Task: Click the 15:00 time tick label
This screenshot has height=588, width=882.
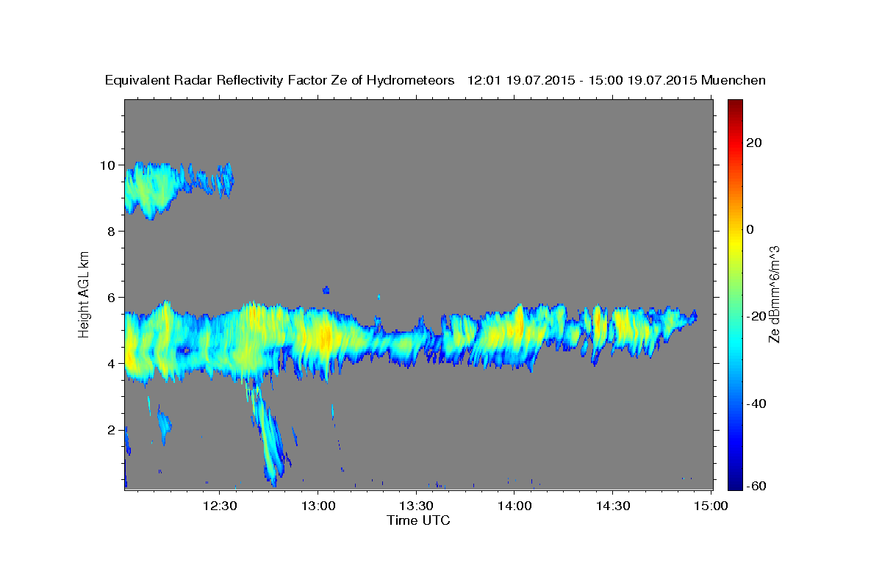Action: [x=711, y=506]
